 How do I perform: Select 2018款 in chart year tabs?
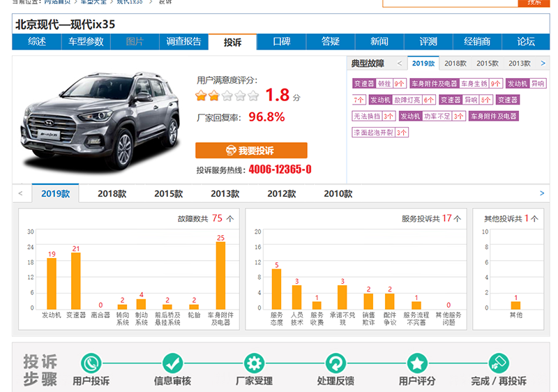click(x=112, y=193)
